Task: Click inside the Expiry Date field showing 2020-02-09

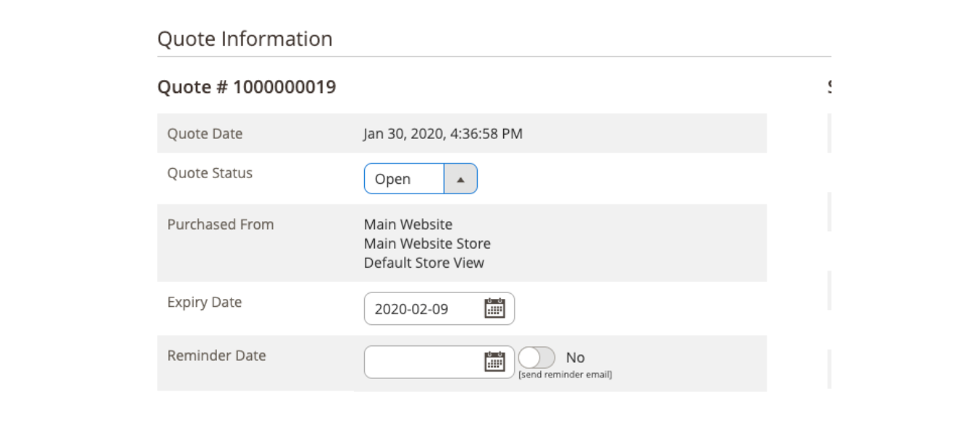Action: (x=411, y=309)
